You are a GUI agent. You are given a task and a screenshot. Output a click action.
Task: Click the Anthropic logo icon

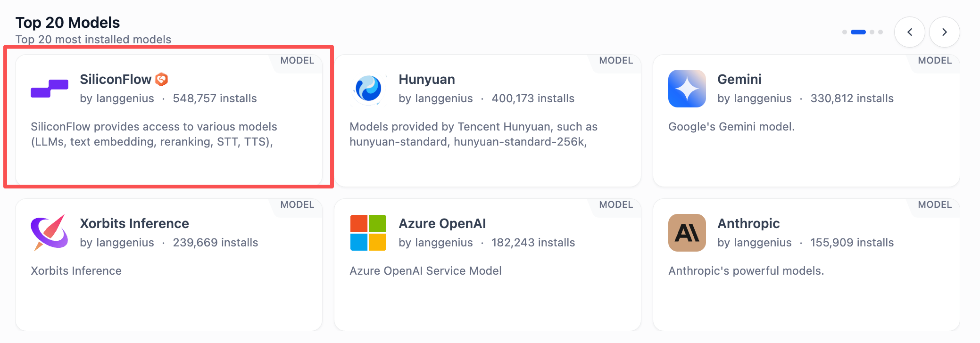click(687, 233)
